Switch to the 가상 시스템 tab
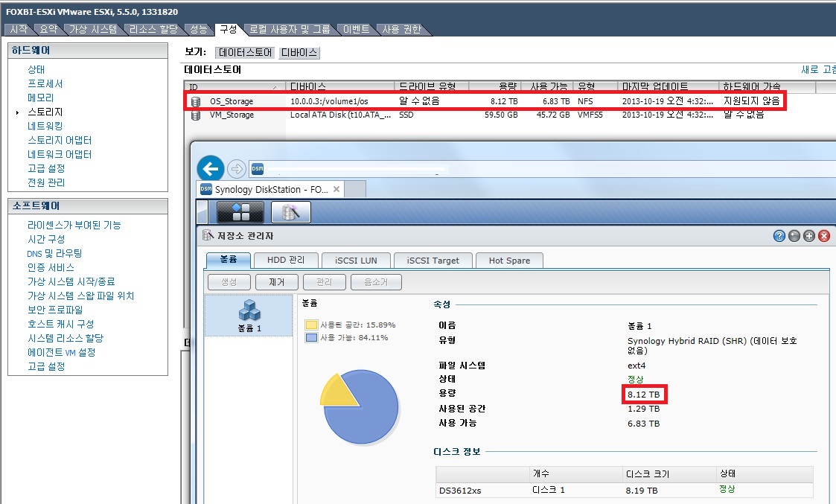The image size is (836, 504). [93, 30]
